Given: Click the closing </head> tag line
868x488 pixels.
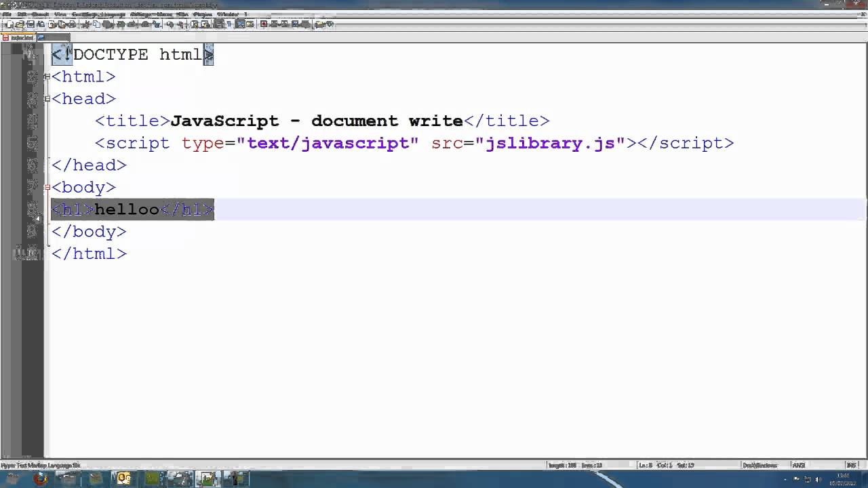Looking at the screenshot, I should coord(89,165).
